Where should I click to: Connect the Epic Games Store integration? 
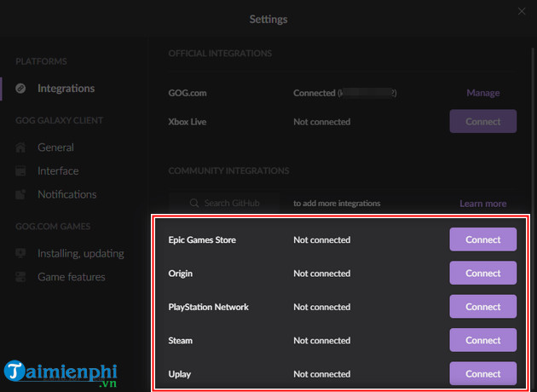(483, 239)
